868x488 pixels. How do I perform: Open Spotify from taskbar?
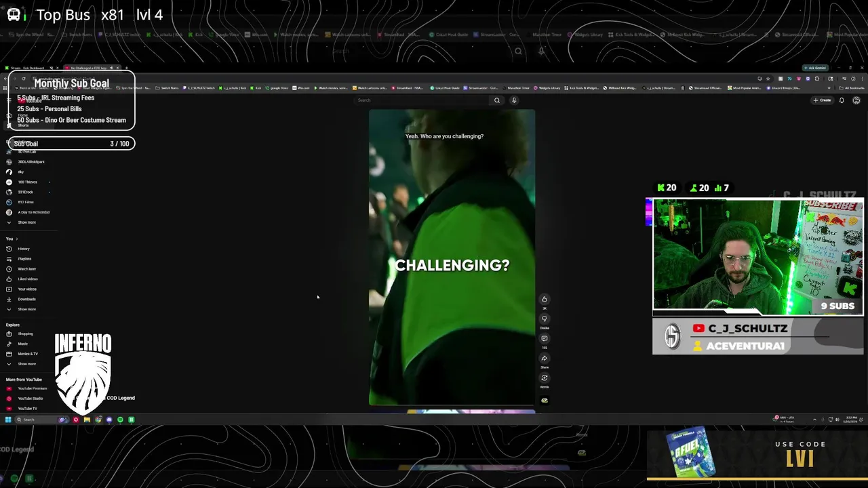(x=120, y=420)
